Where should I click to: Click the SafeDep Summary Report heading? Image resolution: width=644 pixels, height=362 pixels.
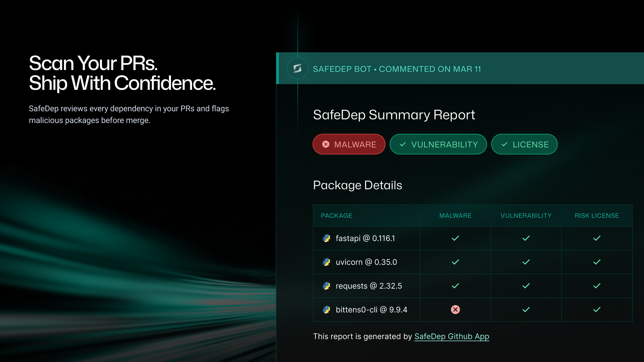coord(394,115)
